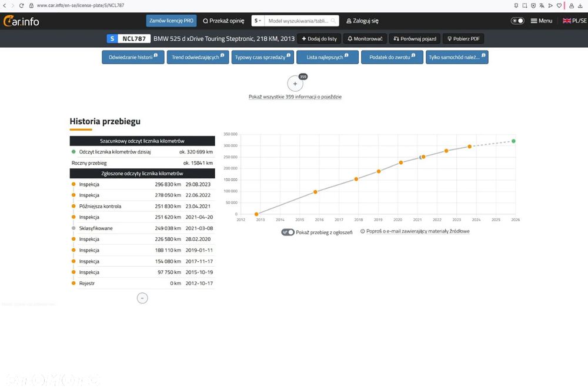Open Odwiedzanie historii tab
Image resolution: width=588 pixels, height=392 pixels.
(133, 57)
